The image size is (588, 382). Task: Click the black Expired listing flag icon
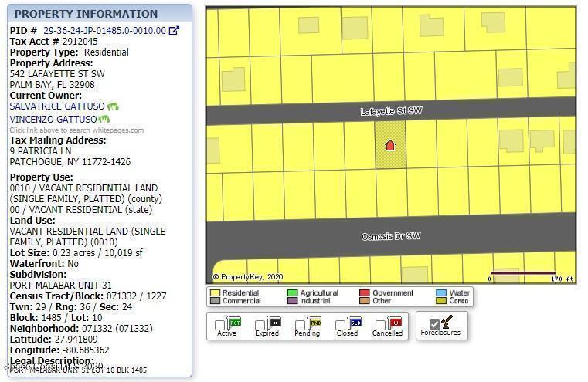275,323
